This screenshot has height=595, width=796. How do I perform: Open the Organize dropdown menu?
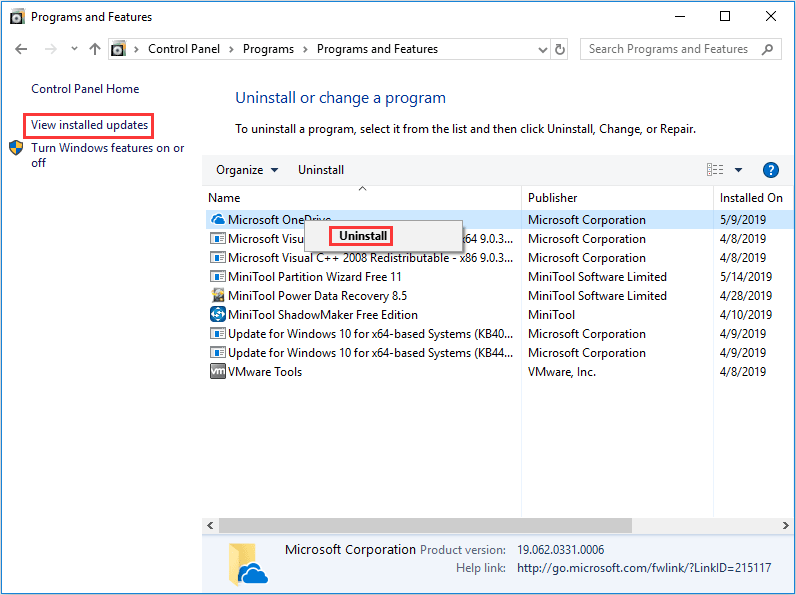point(247,170)
